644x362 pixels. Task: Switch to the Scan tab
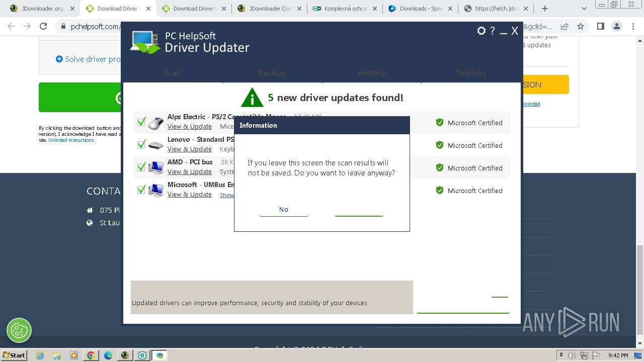(173, 73)
